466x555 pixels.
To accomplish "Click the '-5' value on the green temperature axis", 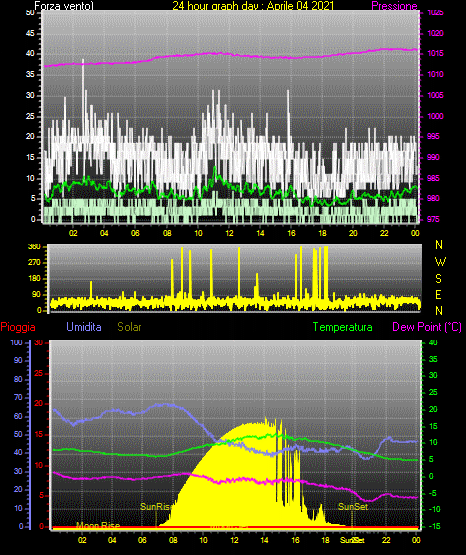I will tap(433, 493).
